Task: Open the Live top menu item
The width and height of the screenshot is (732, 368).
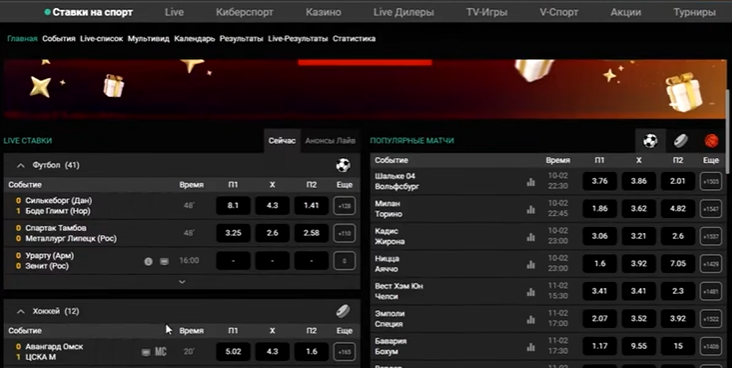Action: tap(174, 12)
